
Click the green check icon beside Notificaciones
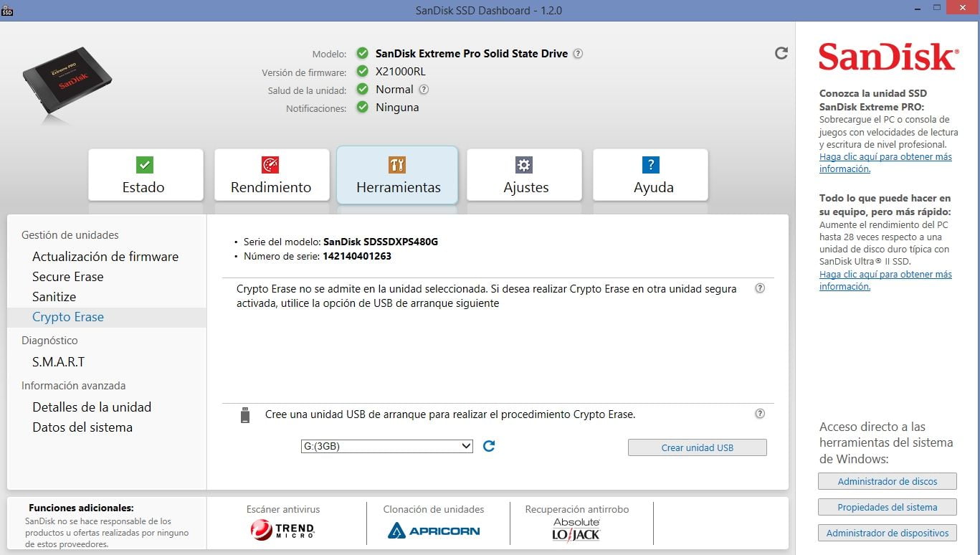coord(363,108)
